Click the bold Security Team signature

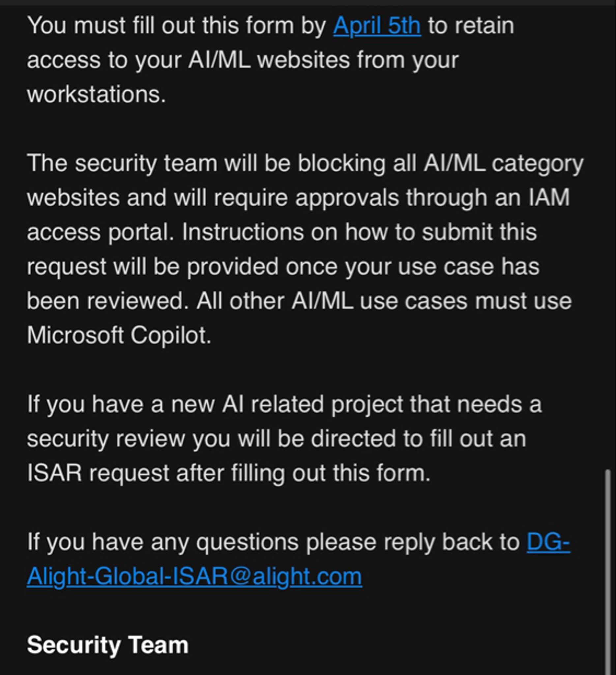pyautogui.click(x=108, y=646)
